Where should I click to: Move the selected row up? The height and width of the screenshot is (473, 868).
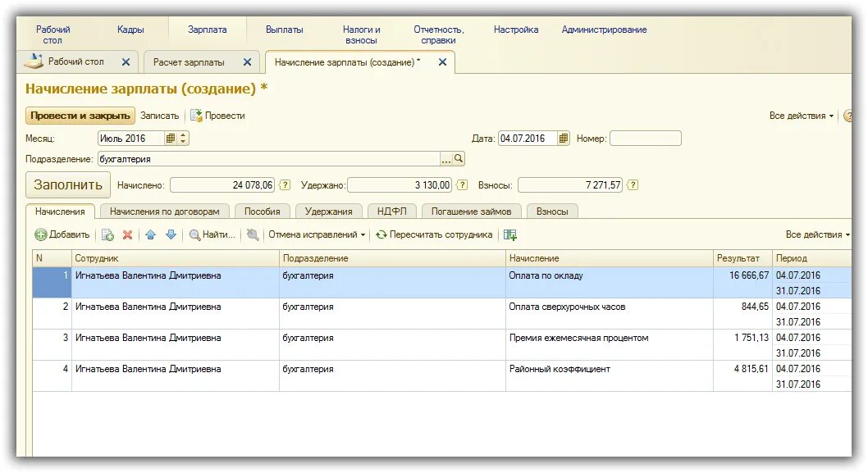click(151, 235)
